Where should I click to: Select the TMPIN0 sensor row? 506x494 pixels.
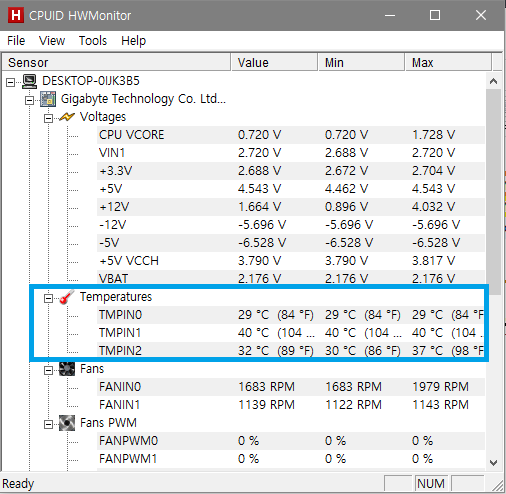(x=291, y=315)
